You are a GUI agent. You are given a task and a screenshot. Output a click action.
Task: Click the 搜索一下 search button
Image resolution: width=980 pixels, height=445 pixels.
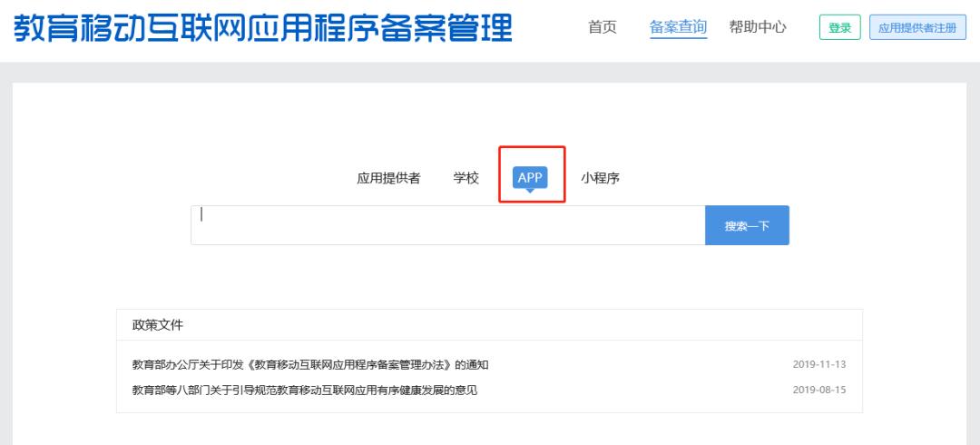pyautogui.click(x=747, y=225)
